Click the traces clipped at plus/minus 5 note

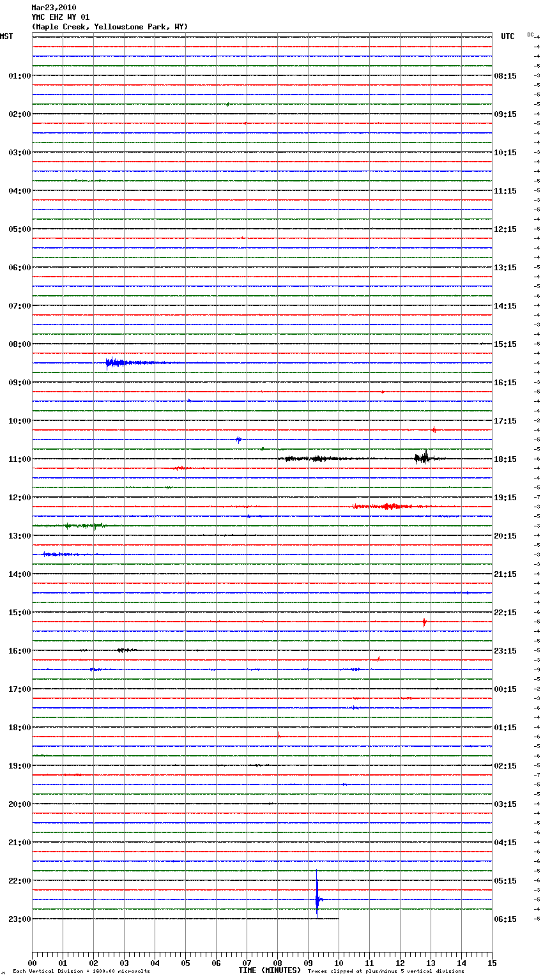point(386,972)
